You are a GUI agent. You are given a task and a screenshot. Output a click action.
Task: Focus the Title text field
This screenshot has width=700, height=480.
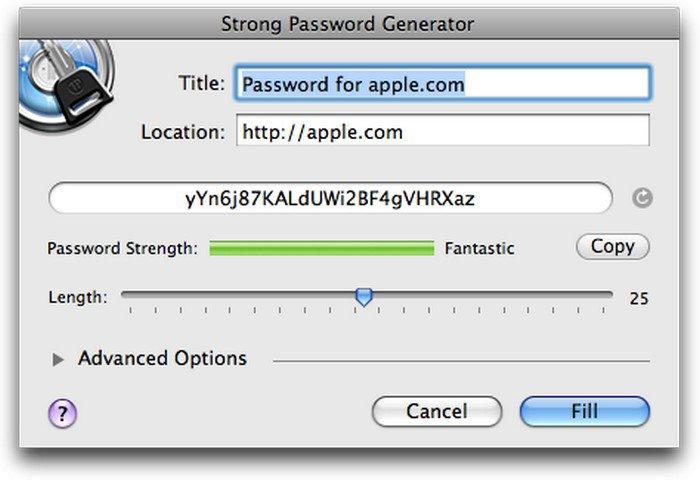coord(443,84)
